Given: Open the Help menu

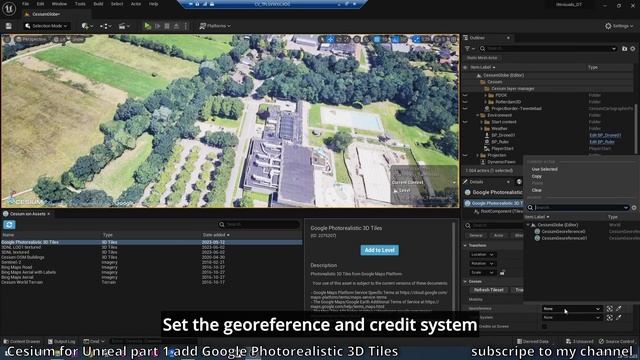Looking at the screenshot, I should (x=153, y=4).
